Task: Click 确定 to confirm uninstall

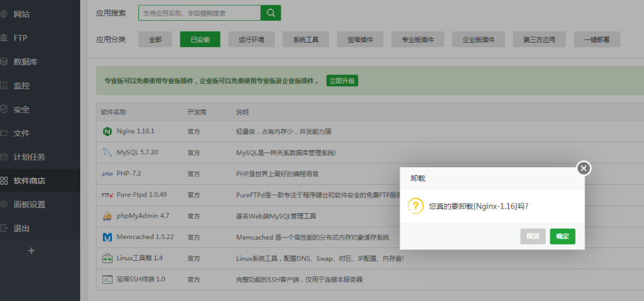Action: point(563,236)
